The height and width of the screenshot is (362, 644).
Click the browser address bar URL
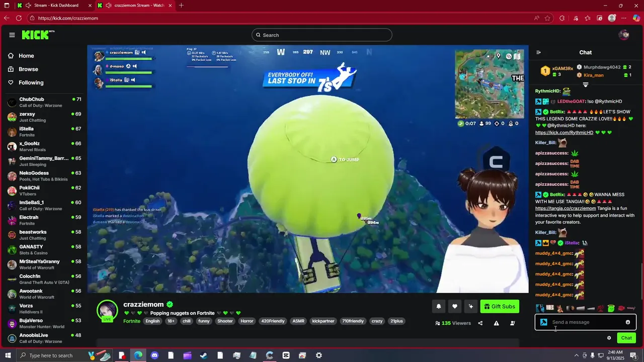(68, 18)
